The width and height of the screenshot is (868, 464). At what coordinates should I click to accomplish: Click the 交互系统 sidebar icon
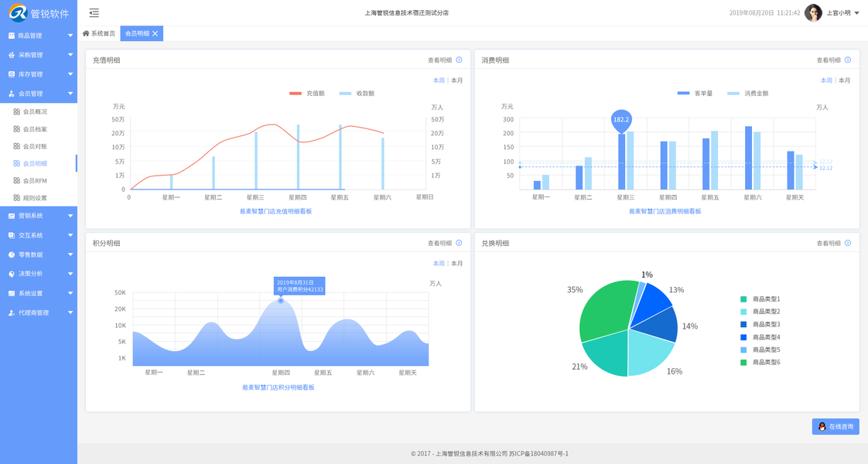pos(12,235)
